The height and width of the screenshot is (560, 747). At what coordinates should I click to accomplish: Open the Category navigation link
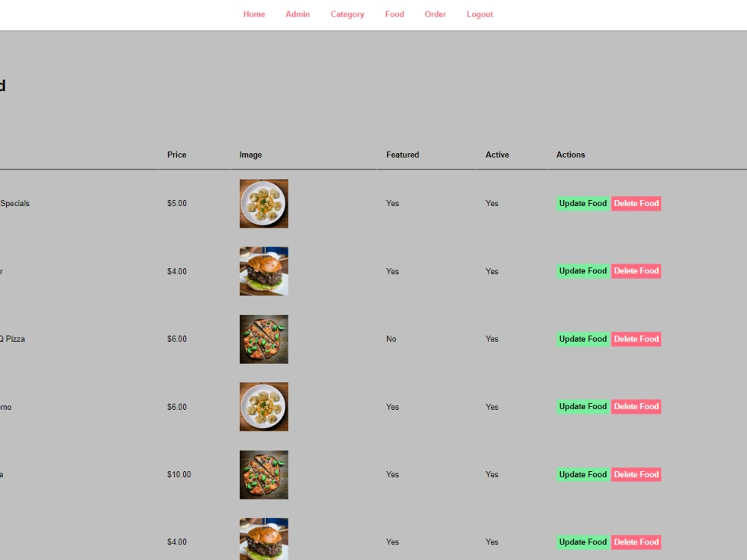click(347, 14)
